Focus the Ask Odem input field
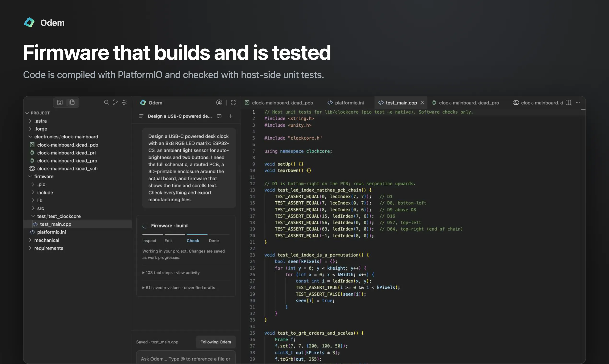This screenshot has height=364, width=609. (x=186, y=358)
